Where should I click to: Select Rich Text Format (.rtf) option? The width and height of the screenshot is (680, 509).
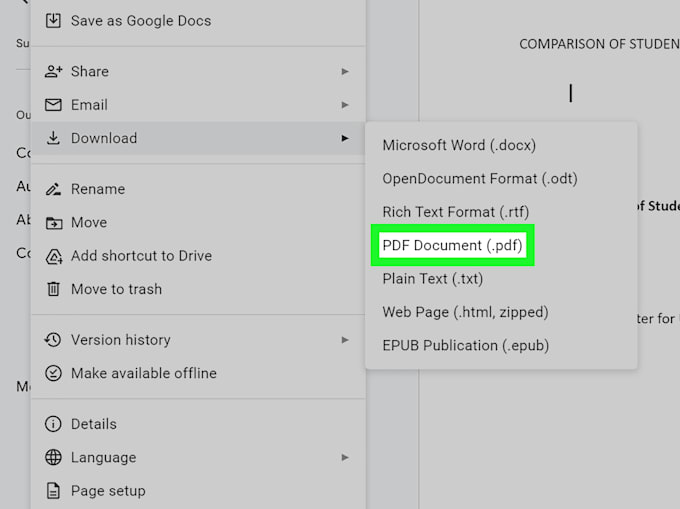456,212
